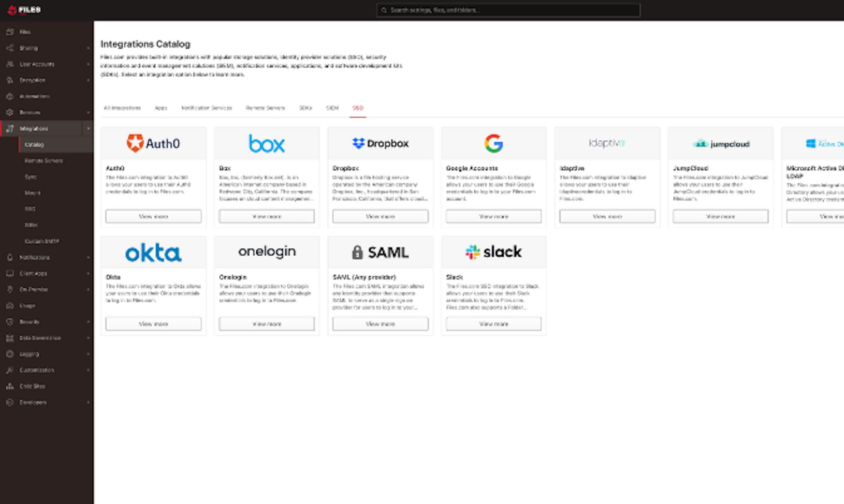Click View more on Okta card
This screenshot has height=504, width=844.
point(153,324)
